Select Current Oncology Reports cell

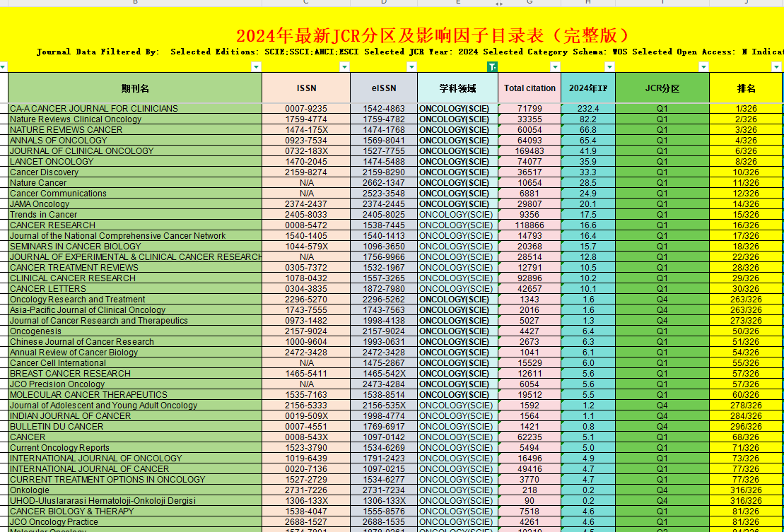135,448
